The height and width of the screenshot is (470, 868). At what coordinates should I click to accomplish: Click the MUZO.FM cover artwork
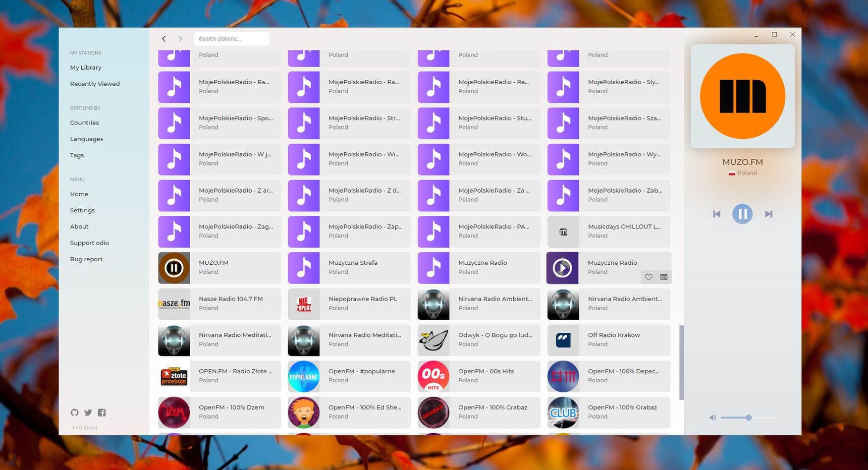click(742, 96)
